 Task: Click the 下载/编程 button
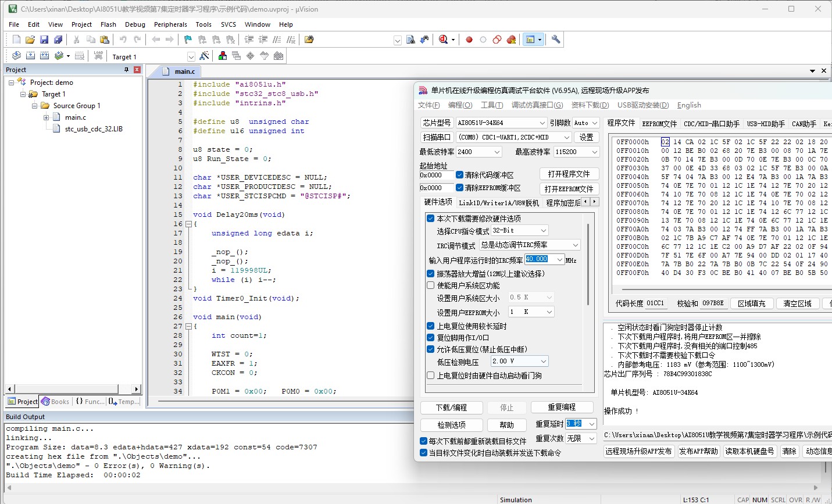(452, 408)
